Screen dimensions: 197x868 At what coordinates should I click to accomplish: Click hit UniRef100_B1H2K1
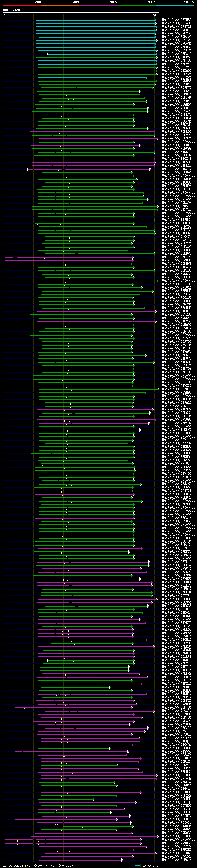click(x=177, y=545)
